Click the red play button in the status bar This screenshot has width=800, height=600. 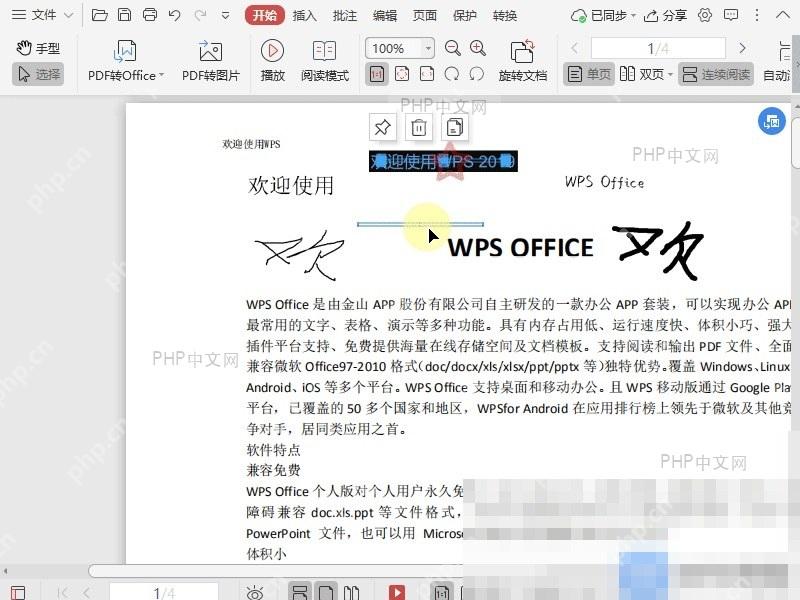click(x=397, y=592)
